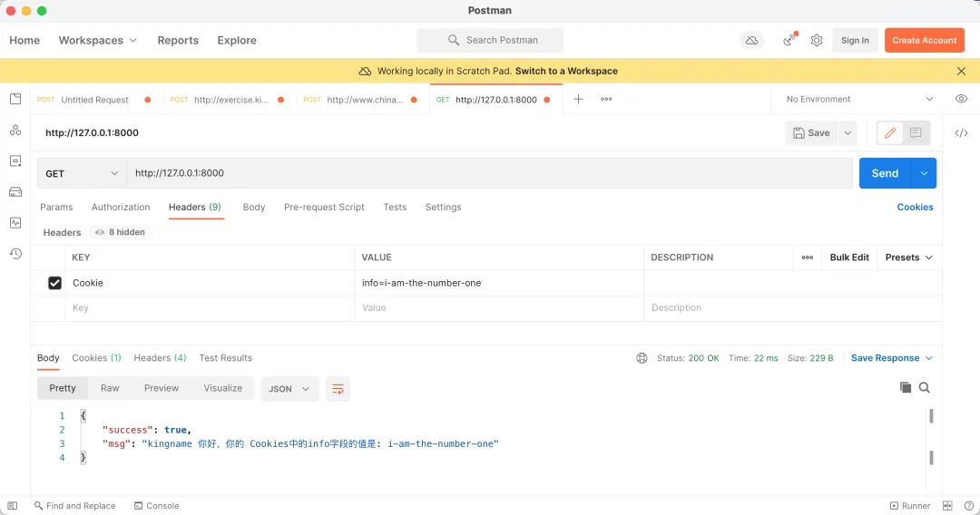
Task: Switch to the Params tab
Action: tap(56, 208)
